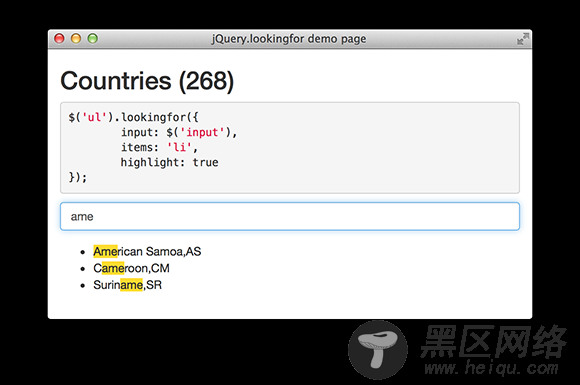
Task: Select 'Cameroon,CM' list item
Action: (131, 268)
